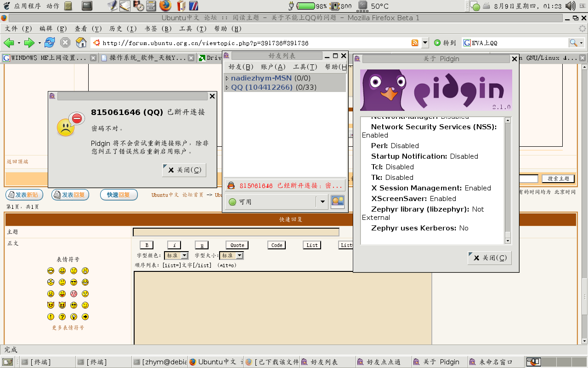This screenshot has height=368, width=588.
Task: Click the exclamation mark emoticon
Action: tap(51, 316)
